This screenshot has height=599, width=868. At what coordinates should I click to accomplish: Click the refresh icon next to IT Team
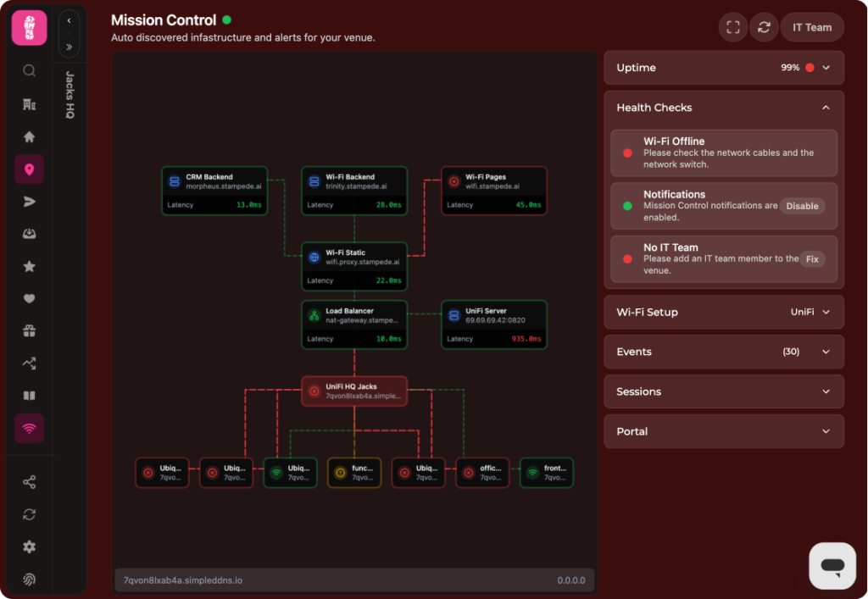(x=764, y=27)
